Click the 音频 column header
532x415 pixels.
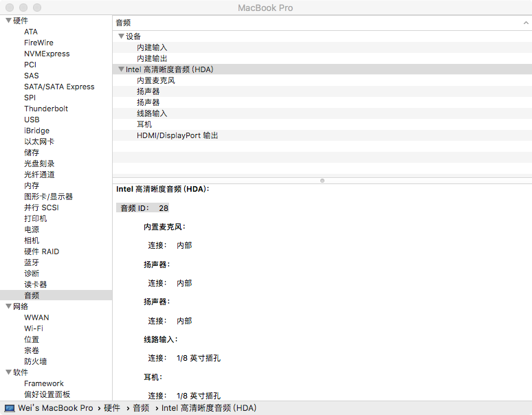124,23
